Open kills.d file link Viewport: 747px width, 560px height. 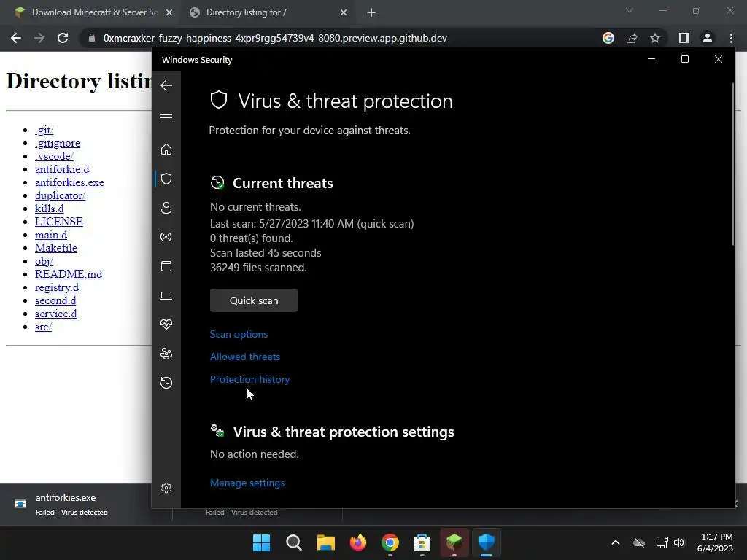[49, 209]
